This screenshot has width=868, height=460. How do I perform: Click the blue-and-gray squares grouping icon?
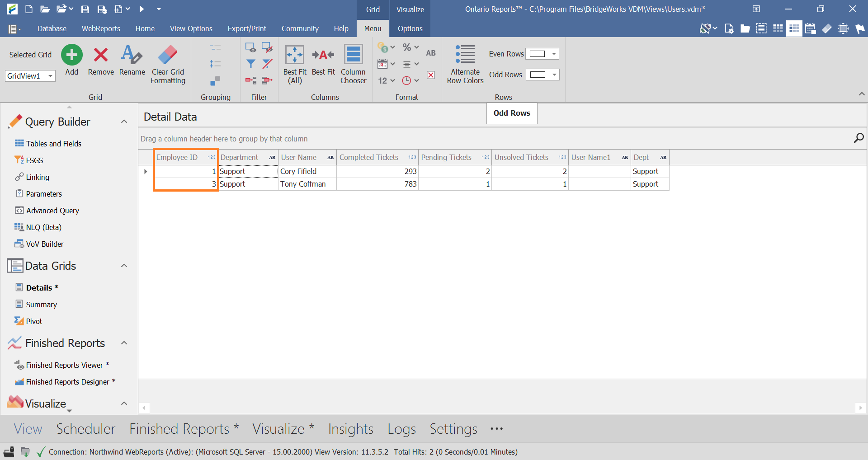[215, 80]
